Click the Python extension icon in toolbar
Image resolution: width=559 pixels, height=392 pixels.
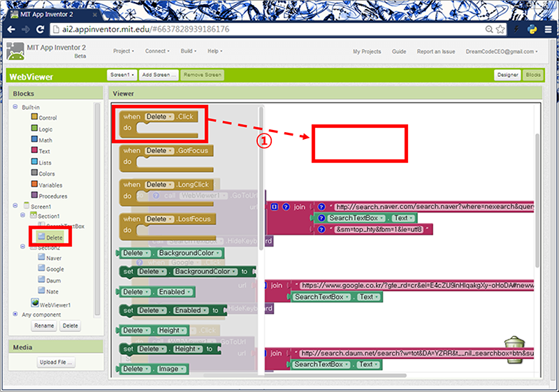pos(532,29)
